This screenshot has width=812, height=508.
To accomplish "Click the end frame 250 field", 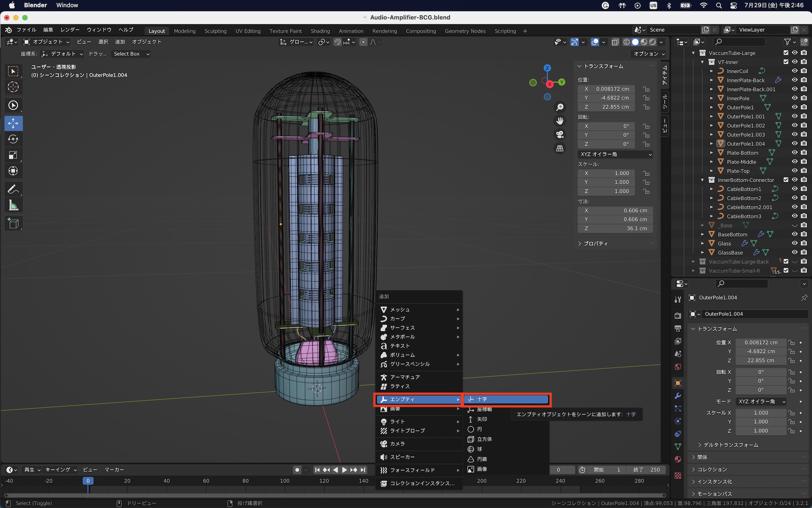I will [x=647, y=470].
